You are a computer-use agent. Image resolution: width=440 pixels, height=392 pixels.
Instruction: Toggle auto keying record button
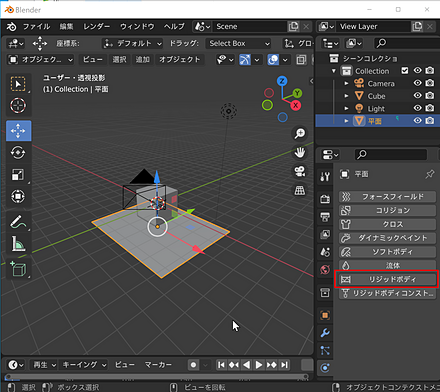click(193, 365)
